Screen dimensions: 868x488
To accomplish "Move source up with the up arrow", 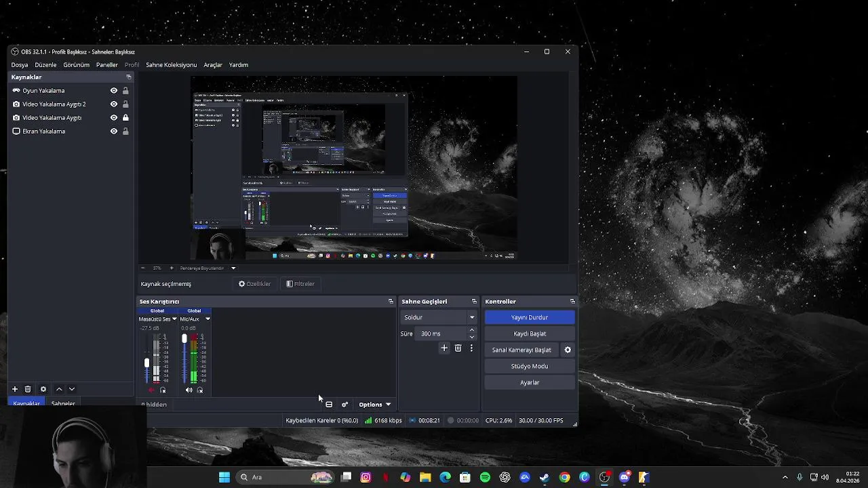I will click(59, 389).
